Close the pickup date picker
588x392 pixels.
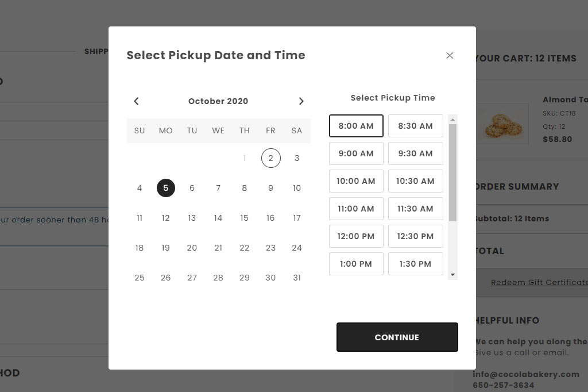[x=450, y=55]
